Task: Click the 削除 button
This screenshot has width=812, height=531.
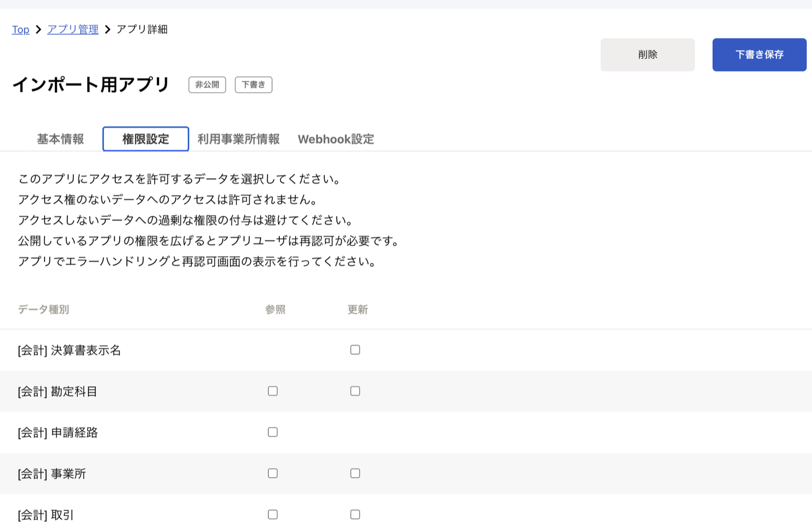Action: [647, 55]
